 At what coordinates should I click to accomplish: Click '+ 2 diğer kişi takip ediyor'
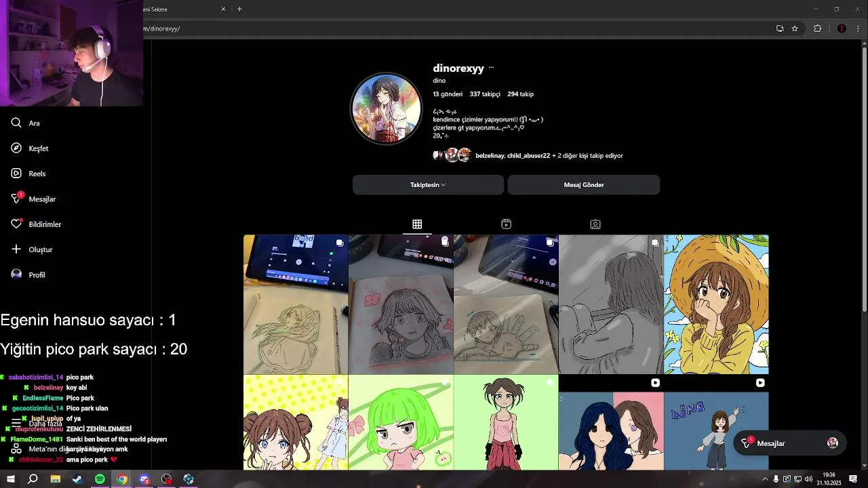tap(587, 156)
